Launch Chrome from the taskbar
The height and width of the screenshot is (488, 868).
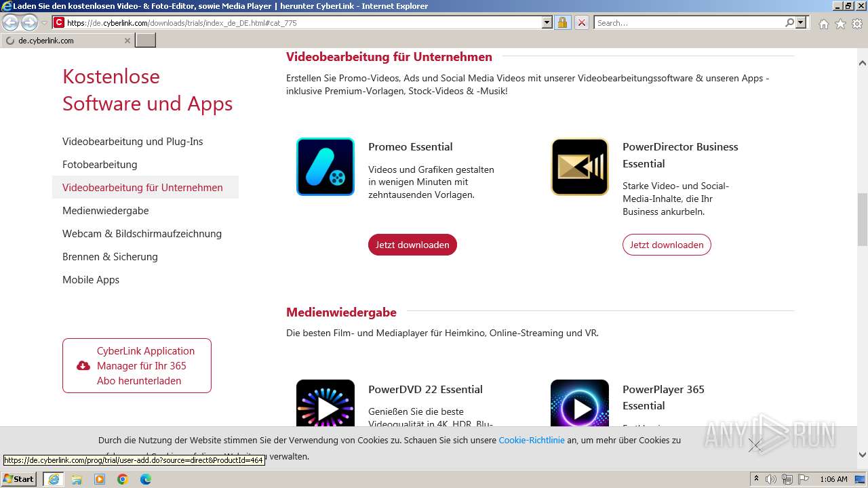click(123, 479)
